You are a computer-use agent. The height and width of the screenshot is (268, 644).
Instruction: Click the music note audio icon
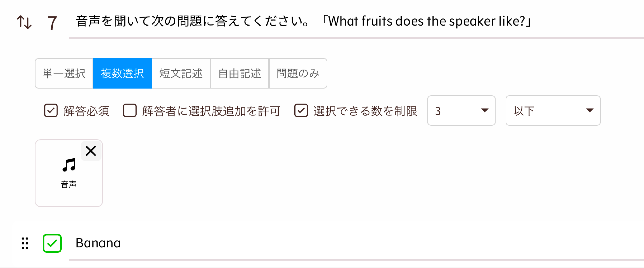click(69, 165)
